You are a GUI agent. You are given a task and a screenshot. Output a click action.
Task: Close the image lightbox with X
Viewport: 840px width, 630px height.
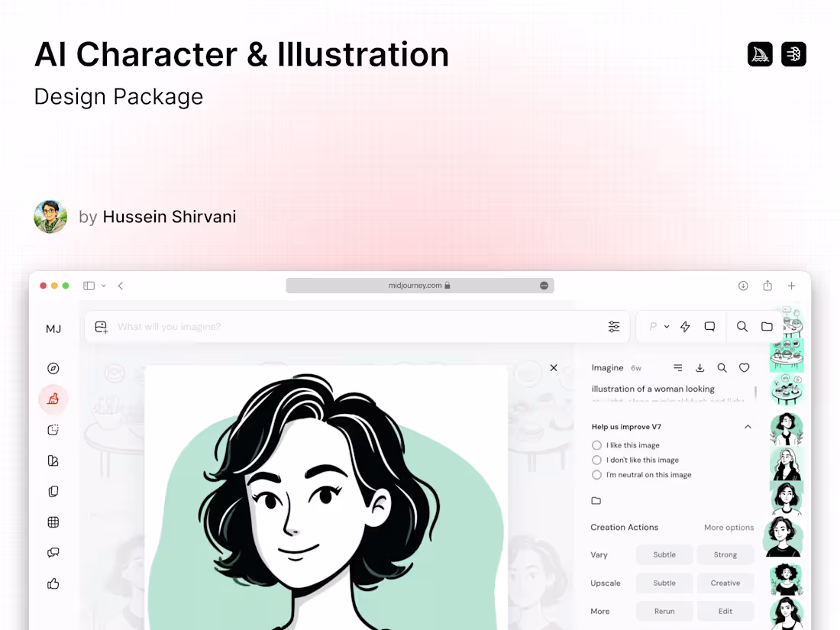click(x=554, y=367)
